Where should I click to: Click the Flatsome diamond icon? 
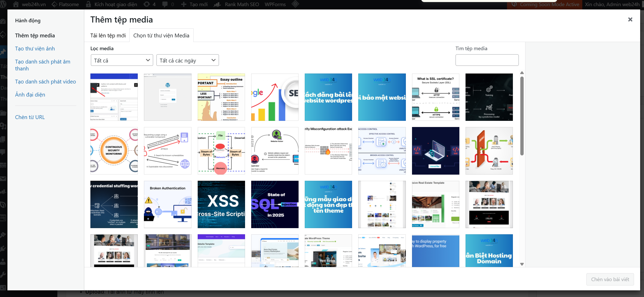click(54, 4)
